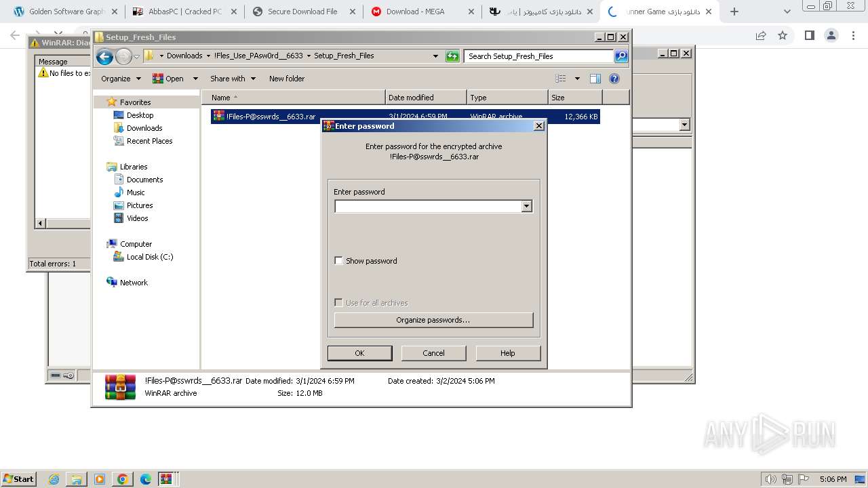Click Organize passwords button
This screenshot has width=868, height=488.
tap(433, 320)
